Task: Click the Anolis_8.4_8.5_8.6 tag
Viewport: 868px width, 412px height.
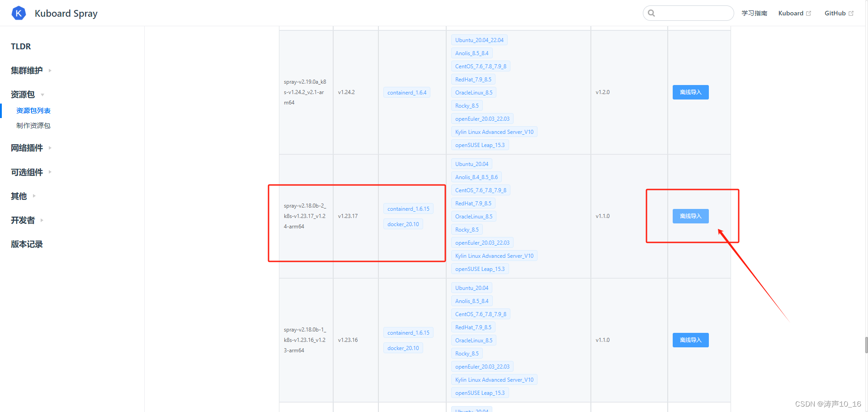Action: (476, 177)
